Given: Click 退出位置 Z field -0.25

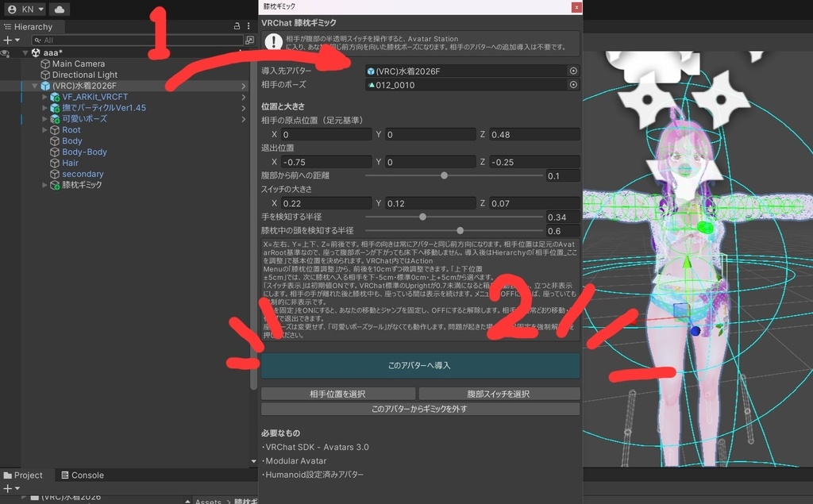Looking at the screenshot, I should coord(534,162).
